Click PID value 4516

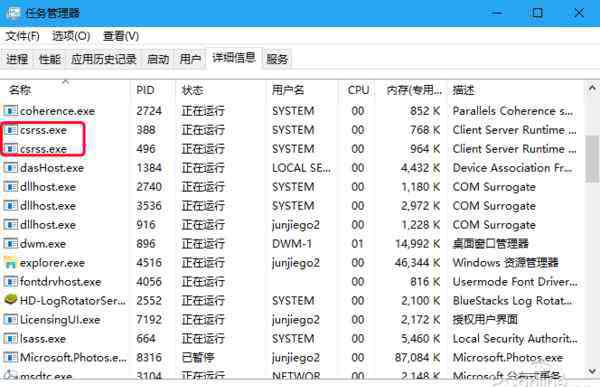149,263
